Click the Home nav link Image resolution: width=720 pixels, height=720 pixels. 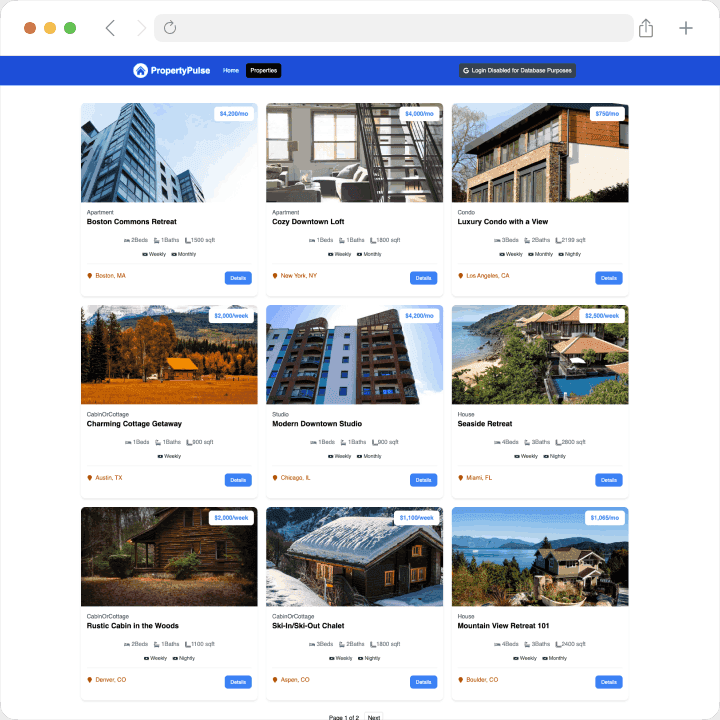231,70
